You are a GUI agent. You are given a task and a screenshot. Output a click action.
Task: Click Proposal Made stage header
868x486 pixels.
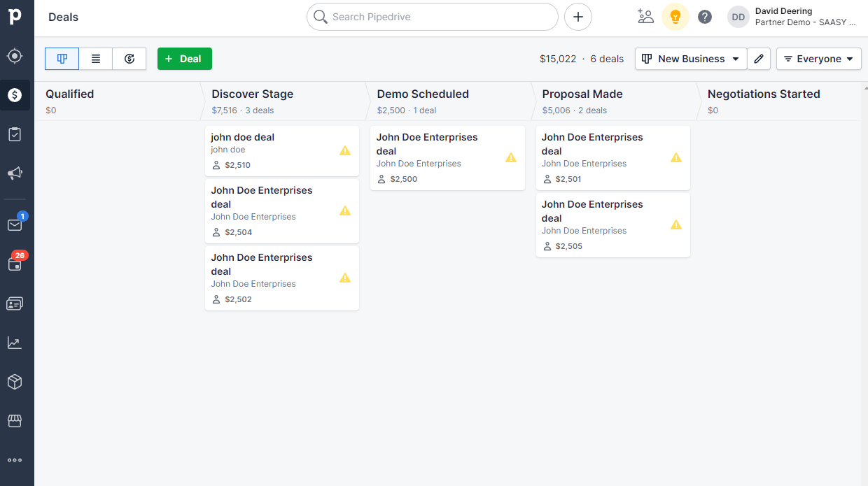pyautogui.click(x=582, y=94)
